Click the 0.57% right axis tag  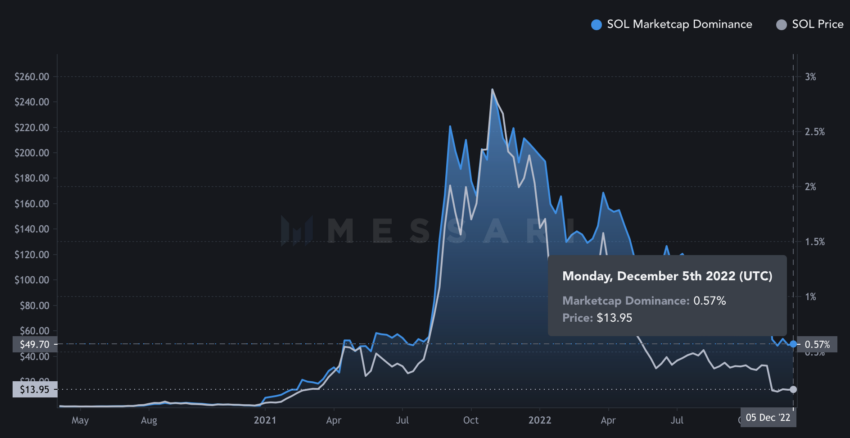click(x=817, y=344)
